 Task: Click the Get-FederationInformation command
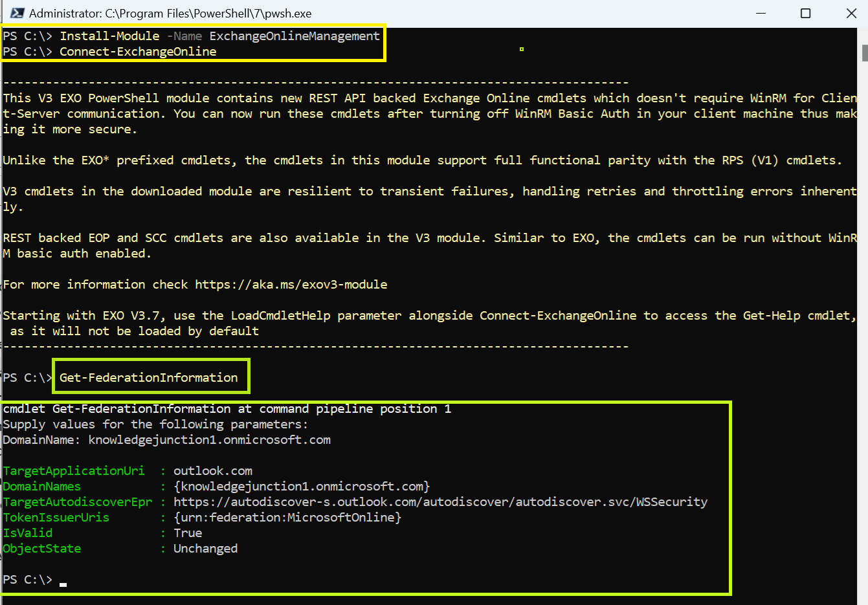(149, 378)
